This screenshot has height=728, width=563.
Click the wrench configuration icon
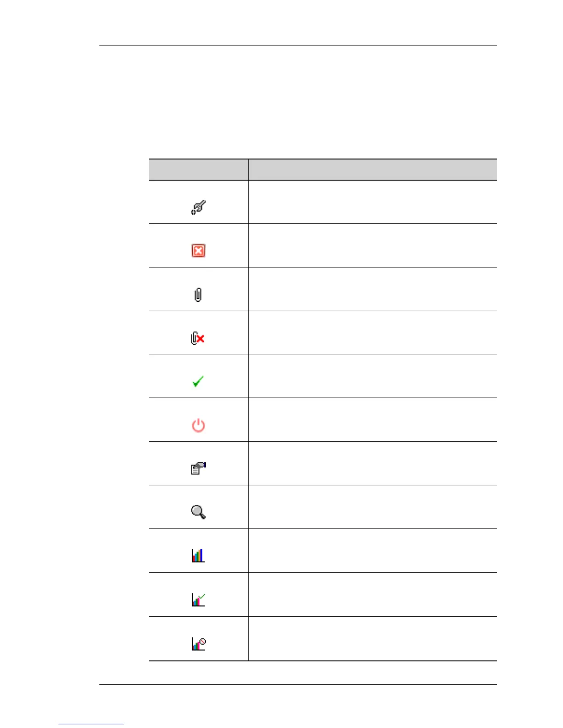pos(198,207)
